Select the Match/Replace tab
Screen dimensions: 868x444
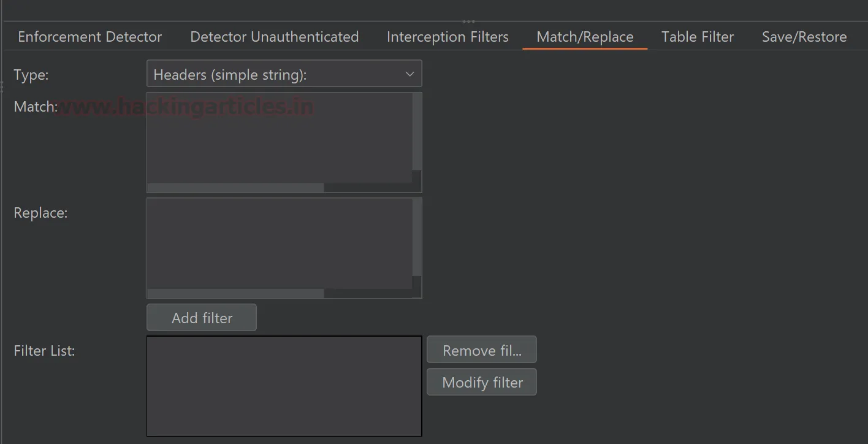585,37
